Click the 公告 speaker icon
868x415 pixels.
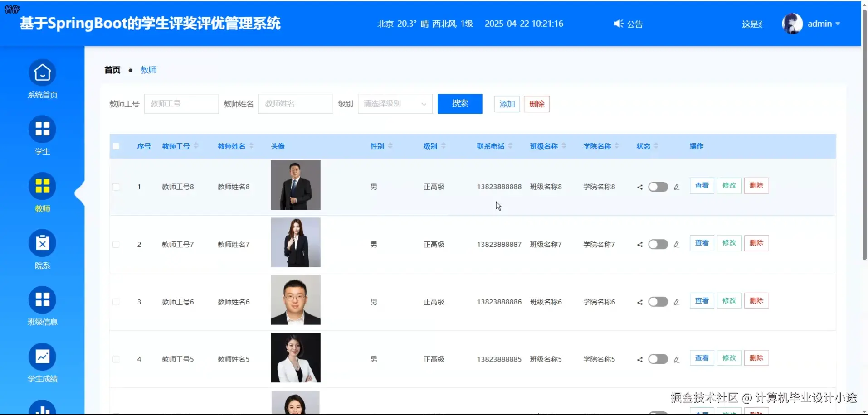618,24
